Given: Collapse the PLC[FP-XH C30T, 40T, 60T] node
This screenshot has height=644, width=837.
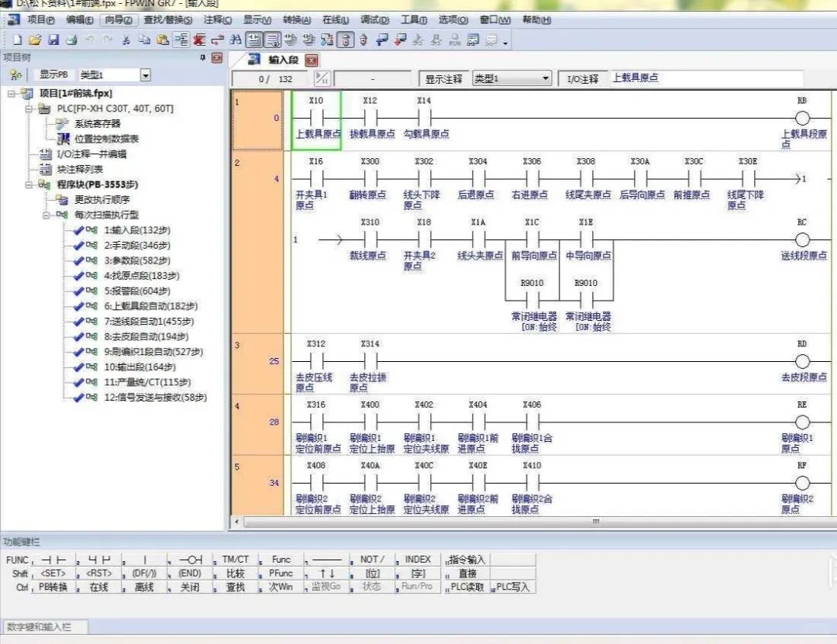Looking at the screenshot, I should pyautogui.click(x=29, y=108).
